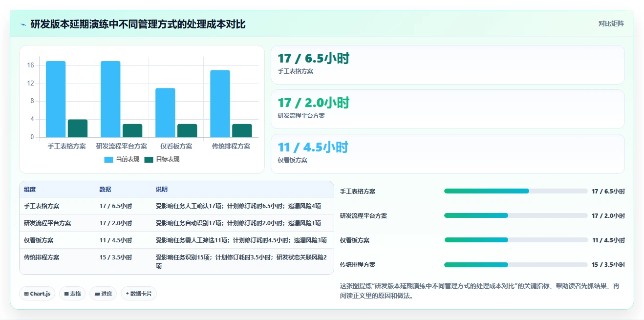Click table cell 传统排程方案 in 维度 column
This screenshot has height=320, width=644.
coord(42,257)
